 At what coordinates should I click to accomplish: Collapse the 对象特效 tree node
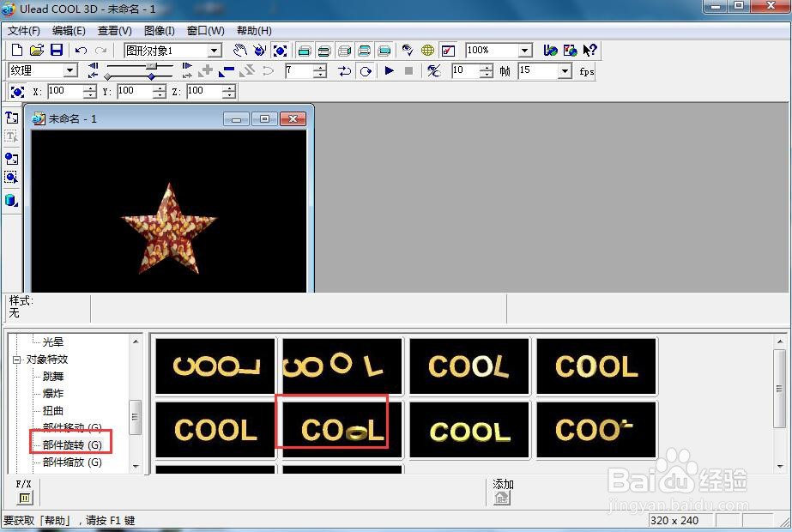16,360
